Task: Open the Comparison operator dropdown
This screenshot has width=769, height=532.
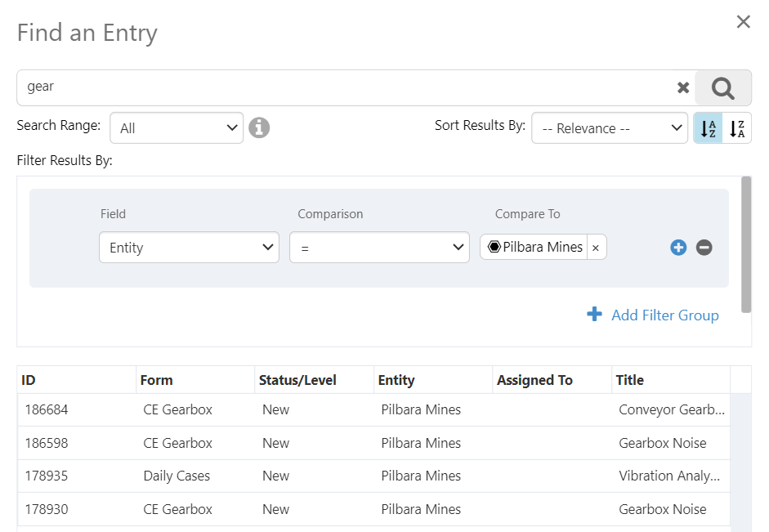Action: [x=379, y=248]
